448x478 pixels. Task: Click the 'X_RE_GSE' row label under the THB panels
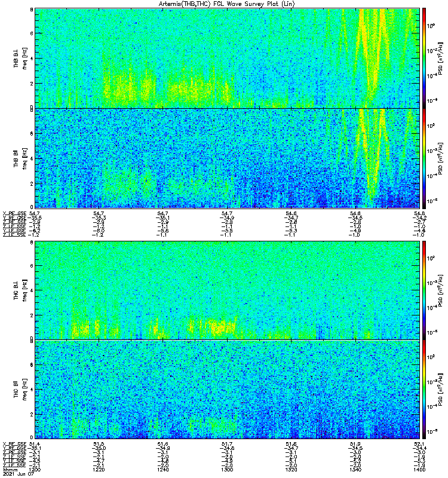(14, 213)
